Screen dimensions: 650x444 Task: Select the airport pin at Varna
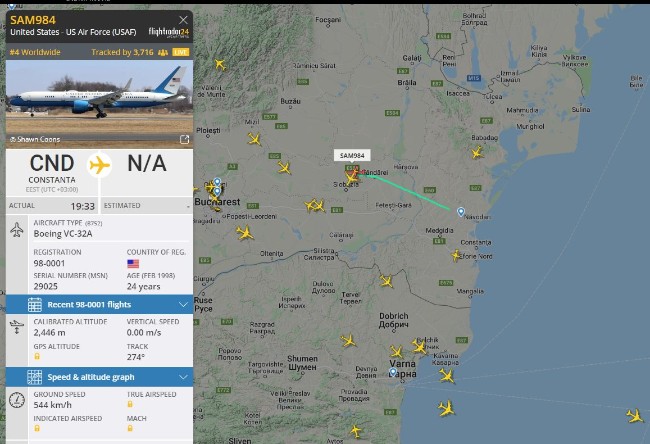pyautogui.click(x=393, y=372)
